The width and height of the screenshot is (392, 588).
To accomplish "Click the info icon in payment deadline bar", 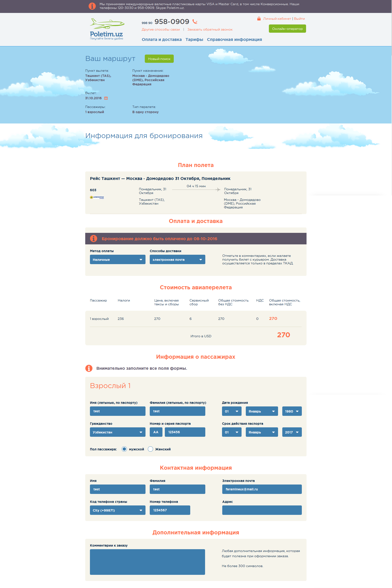I will coord(93,238).
